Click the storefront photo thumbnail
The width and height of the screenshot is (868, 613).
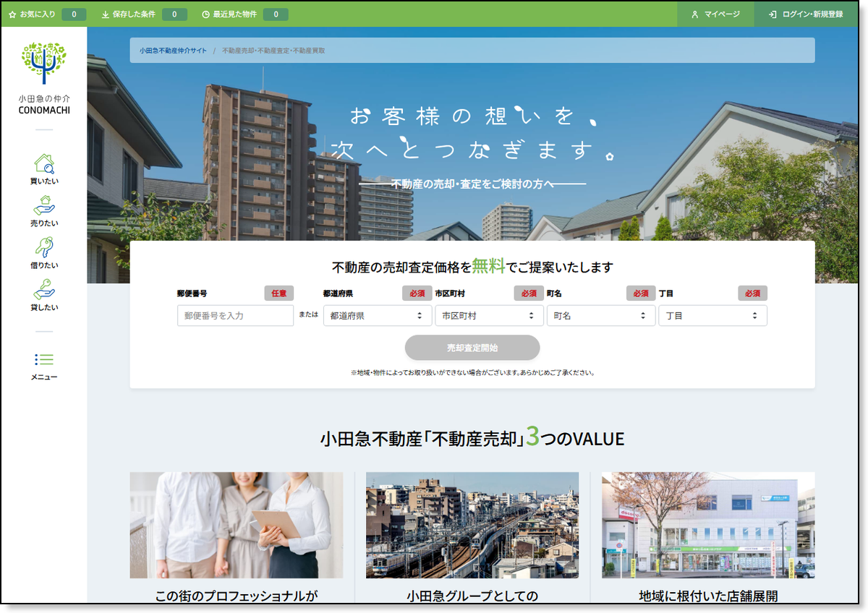708,526
